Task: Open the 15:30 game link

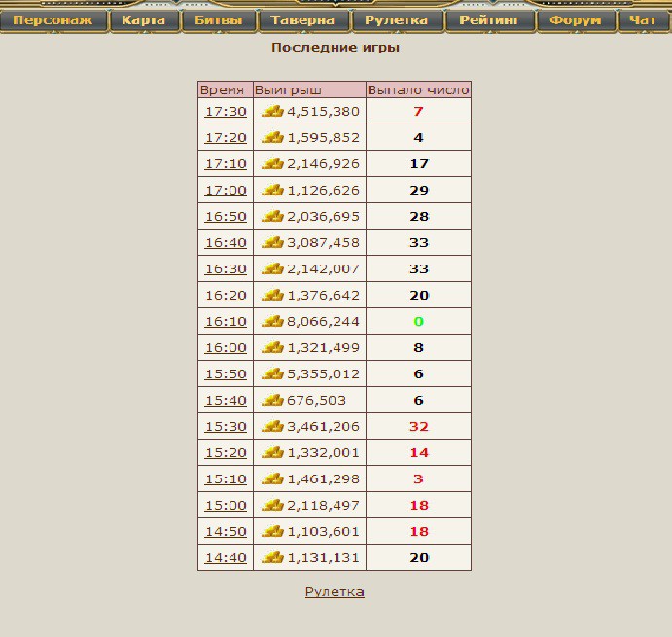Action: [226, 427]
